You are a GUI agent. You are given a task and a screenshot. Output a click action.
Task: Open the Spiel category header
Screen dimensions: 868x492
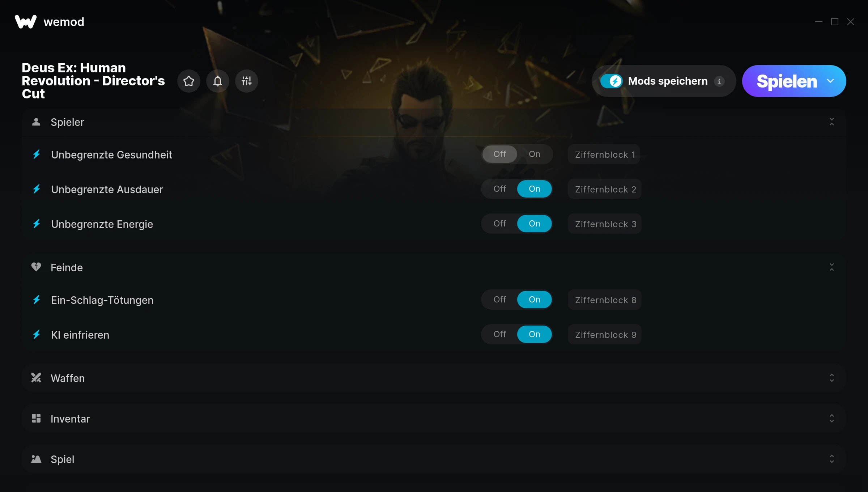point(434,459)
